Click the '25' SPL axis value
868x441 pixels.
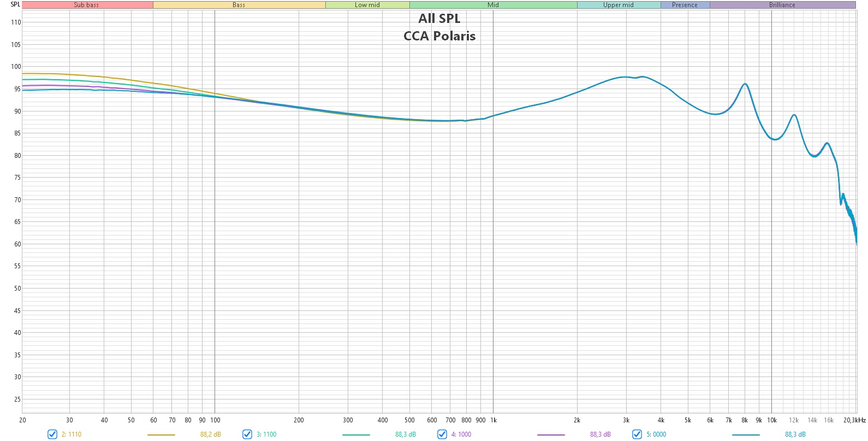click(17, 399)
